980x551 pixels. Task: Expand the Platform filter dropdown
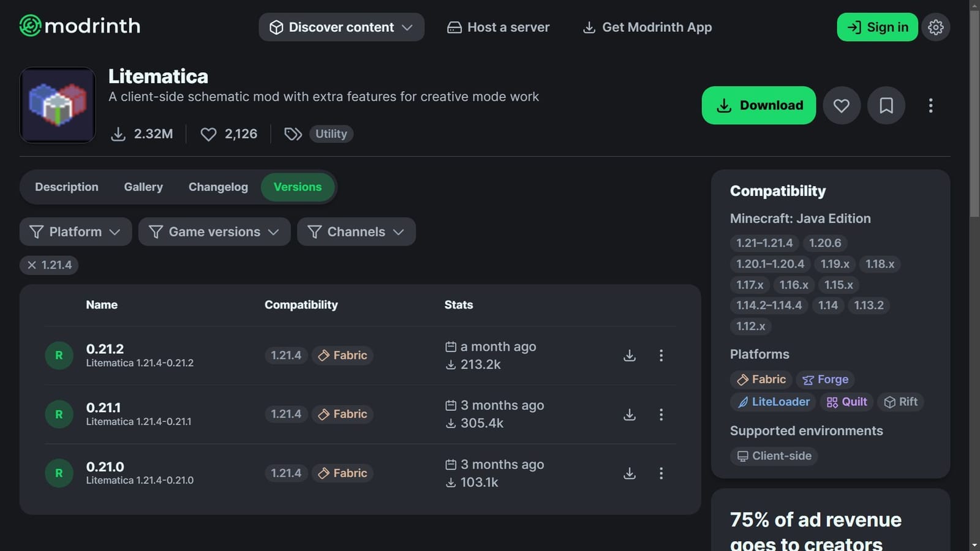pyautogui.click(x=75, y=232)
